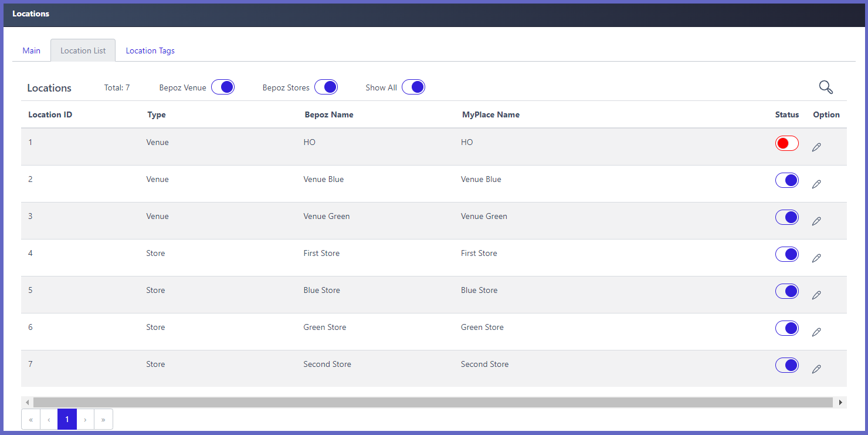This screenshot has width=868, height=435.
Task: Open the locations search magnifier
Action: (x=826, y=87)
